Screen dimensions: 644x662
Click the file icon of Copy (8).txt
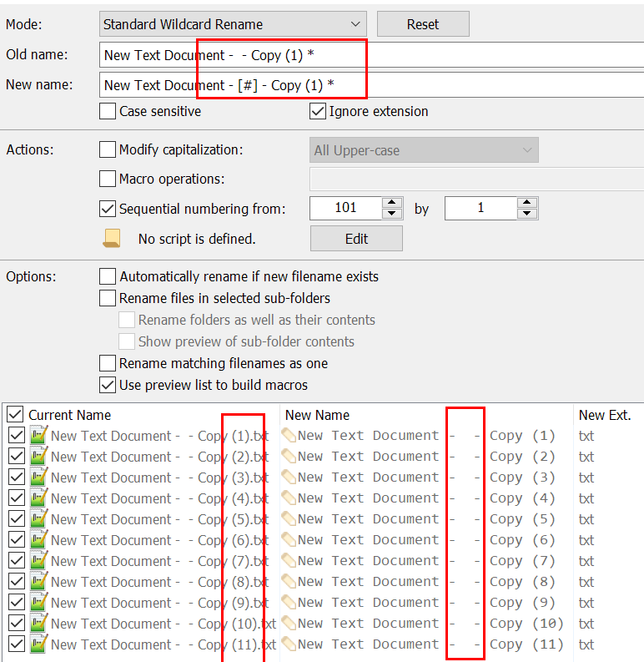(x=38, y=581)
